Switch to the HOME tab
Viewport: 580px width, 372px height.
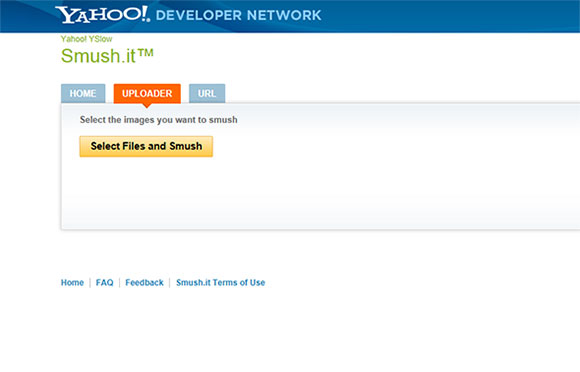(x=83, y=93)
